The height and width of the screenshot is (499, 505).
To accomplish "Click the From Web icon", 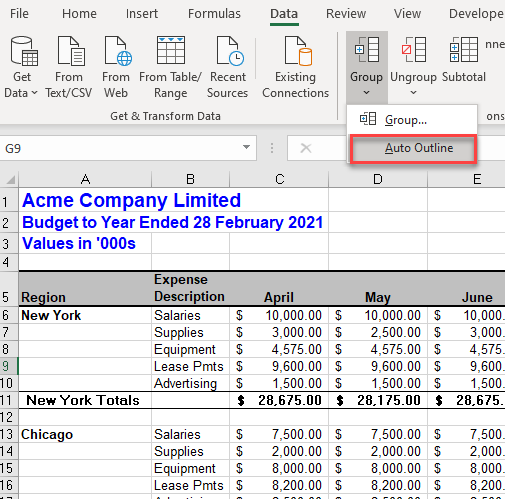I will [x=118, y=51].
